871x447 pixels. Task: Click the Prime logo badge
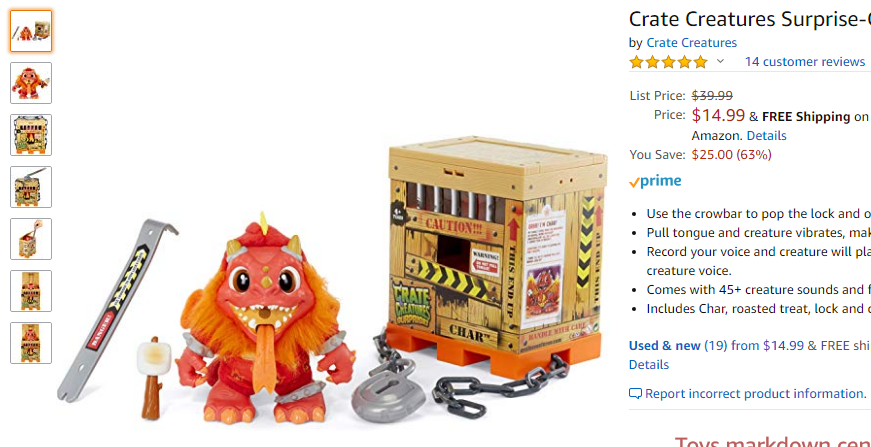click(655, 181)
